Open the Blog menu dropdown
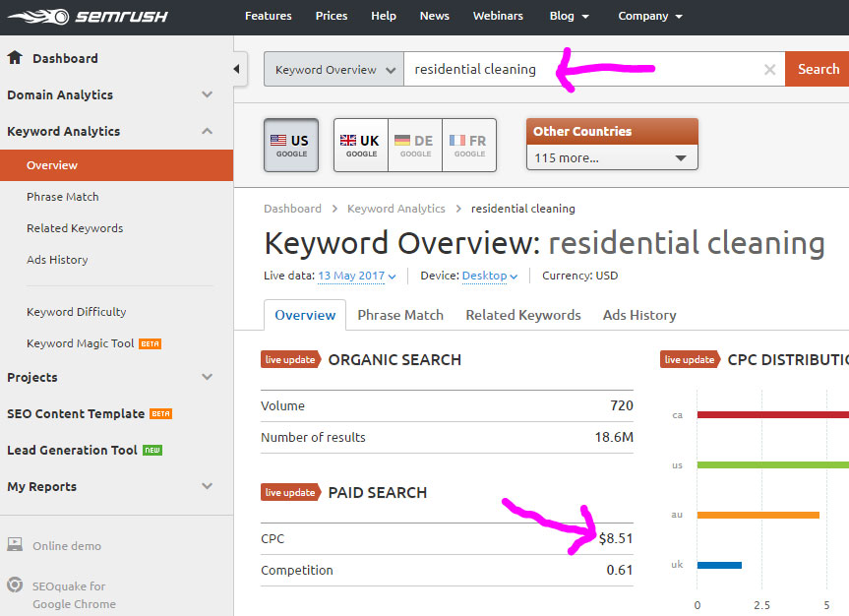Screen dimensions: 849x616 569,17
